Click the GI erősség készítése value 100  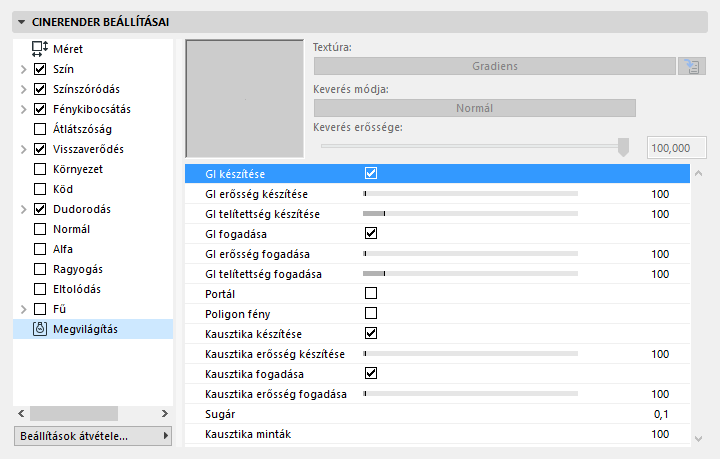click(660, 194)
